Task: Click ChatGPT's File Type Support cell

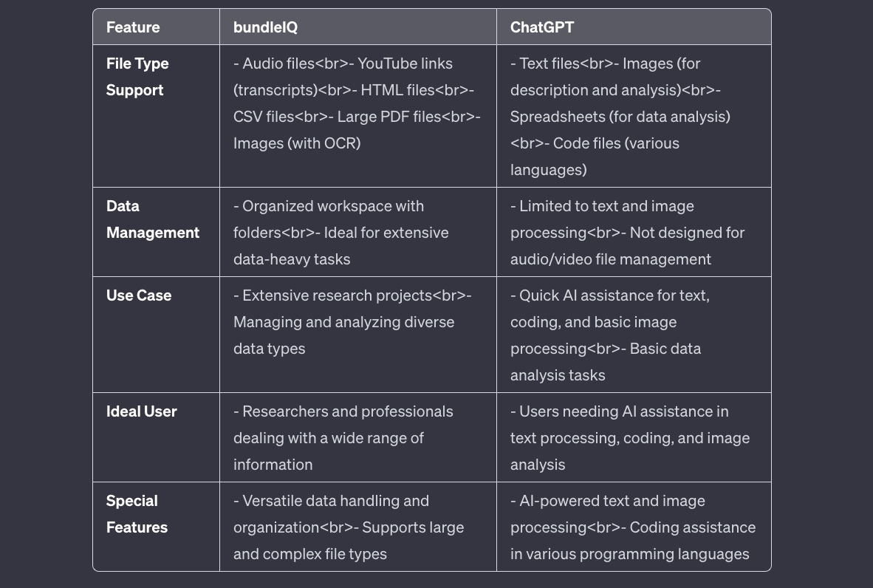Action: pyautogui.click(x=633, y=117)
